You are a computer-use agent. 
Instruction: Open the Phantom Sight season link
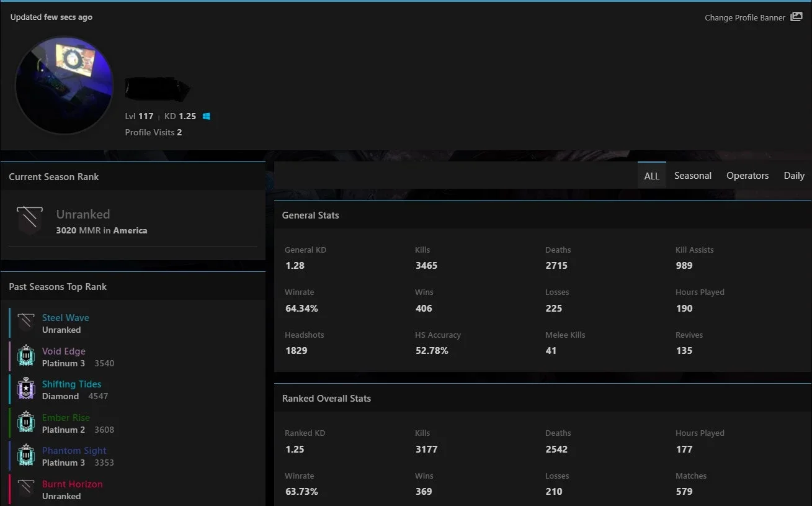click(x=74, y=451)
